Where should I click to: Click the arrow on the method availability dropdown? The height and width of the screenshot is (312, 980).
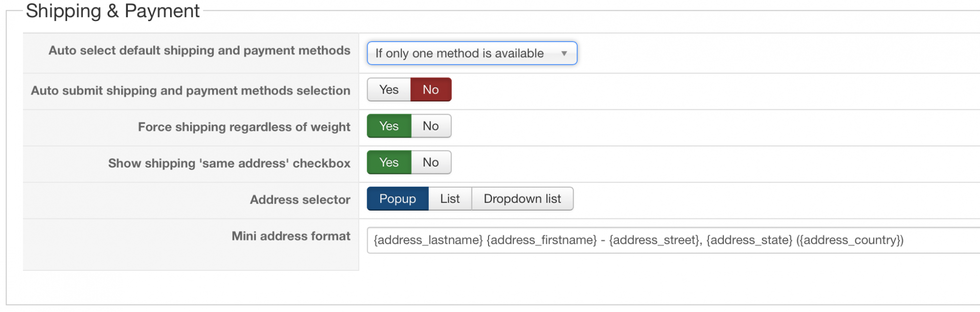564,53
